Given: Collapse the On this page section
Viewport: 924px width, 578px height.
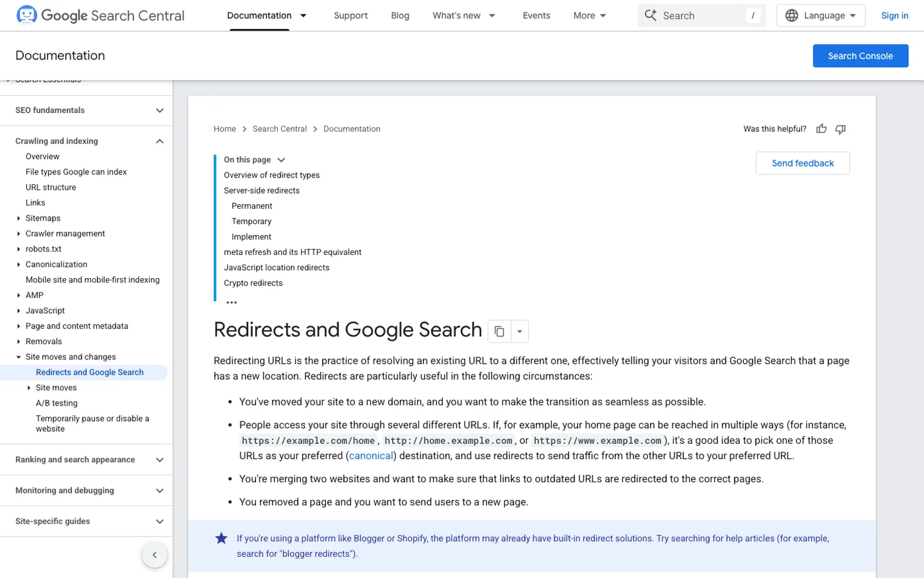Looking at the screenshot, I should pos(281,160).
